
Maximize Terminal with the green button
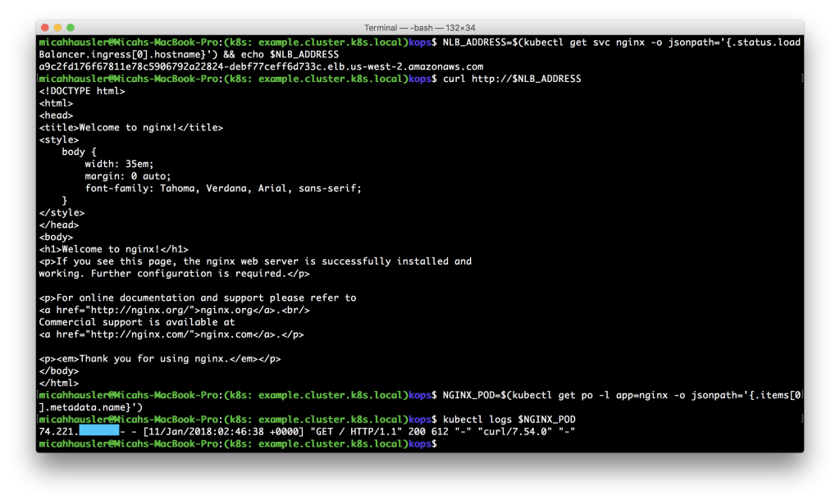71,27
